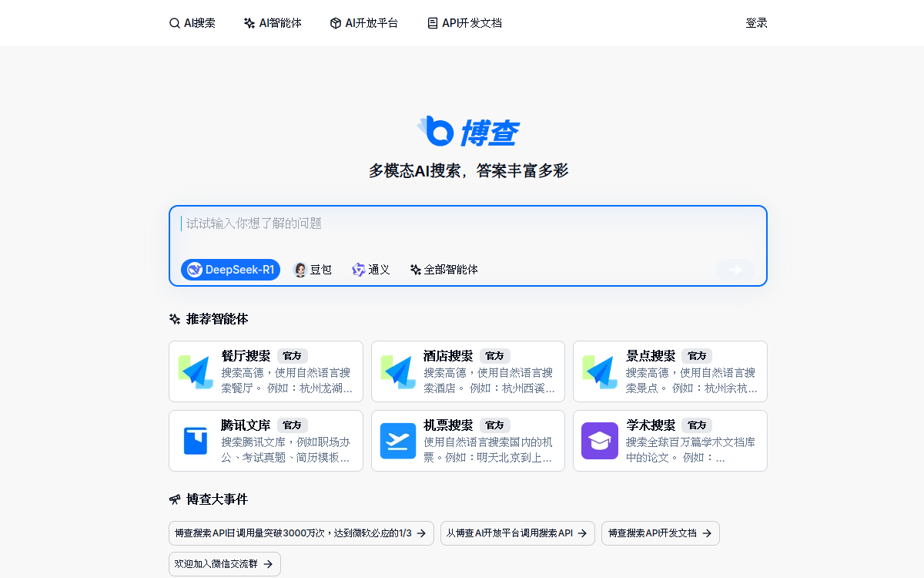The width and height of the screenshot is (924, 578).
Task: Click the 博查 logo
Action: coord(468,132)
